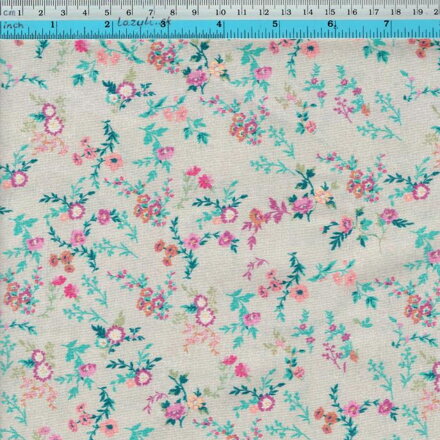This screenshot has height=440, width=440.
Task: Select the 8 cm mark on the ruler
Action: tap(173, 13)
